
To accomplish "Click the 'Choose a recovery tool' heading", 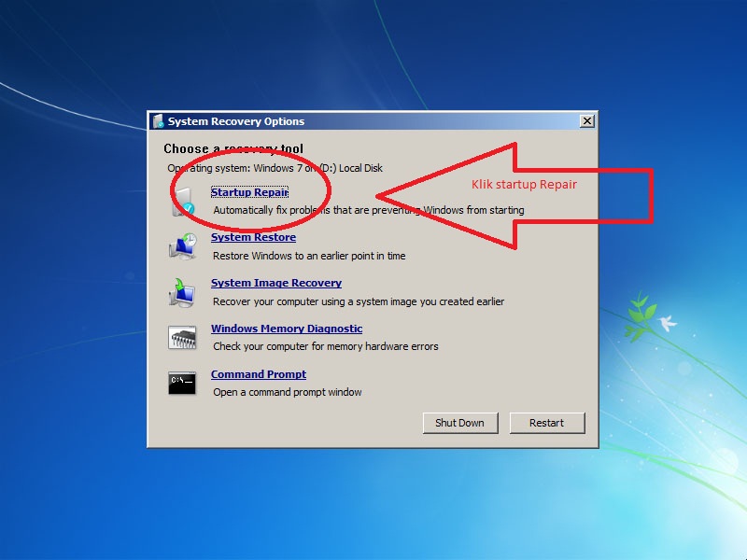I will coord(233,148).
